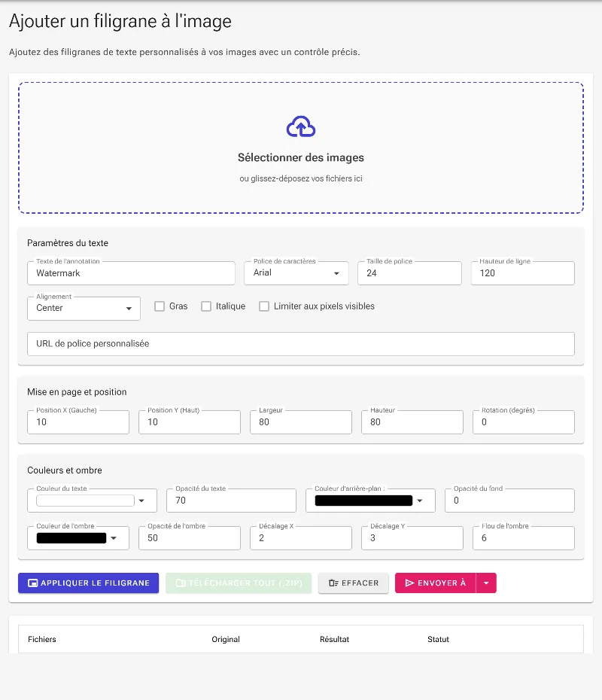Click the white text color swatch

[85, 501]
